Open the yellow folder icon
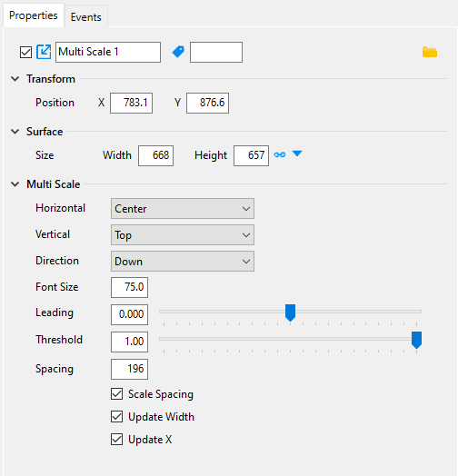 (430, 52)
